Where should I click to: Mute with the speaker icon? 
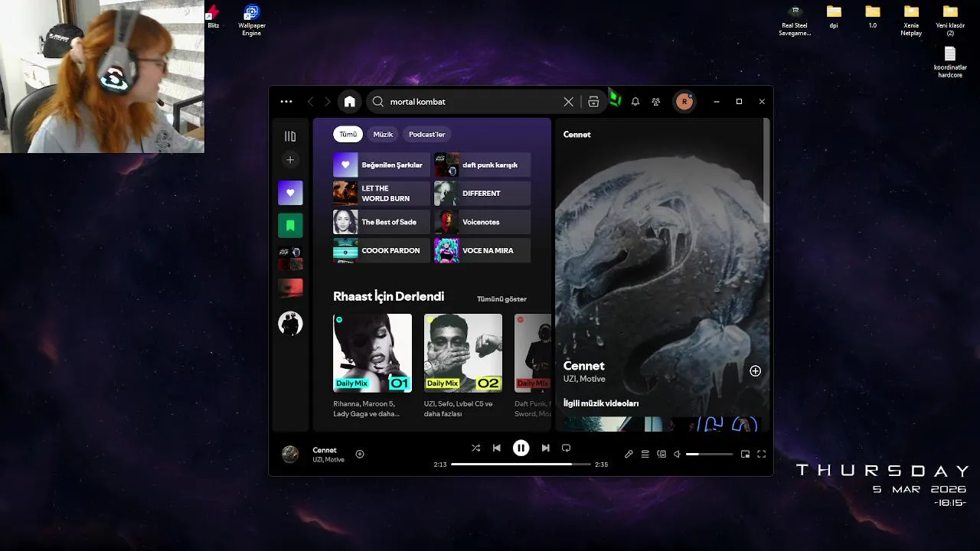pos(677,454)
